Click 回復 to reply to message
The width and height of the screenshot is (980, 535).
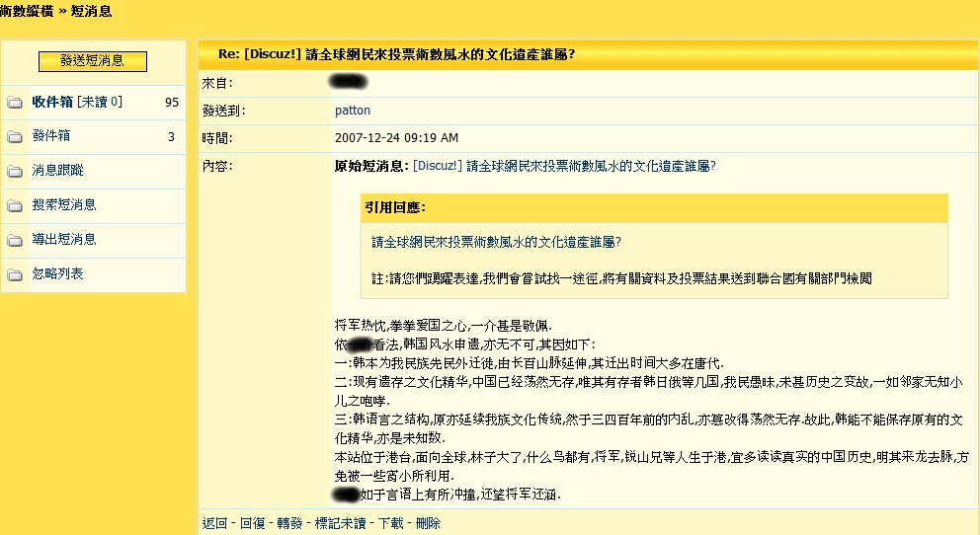point(252,523)
